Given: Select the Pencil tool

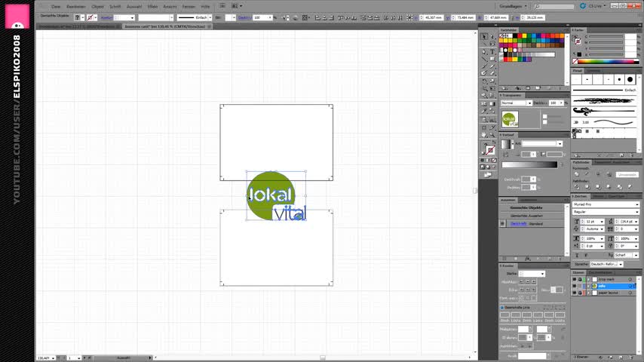Looking at the screenshot, I should click(492, 66).
